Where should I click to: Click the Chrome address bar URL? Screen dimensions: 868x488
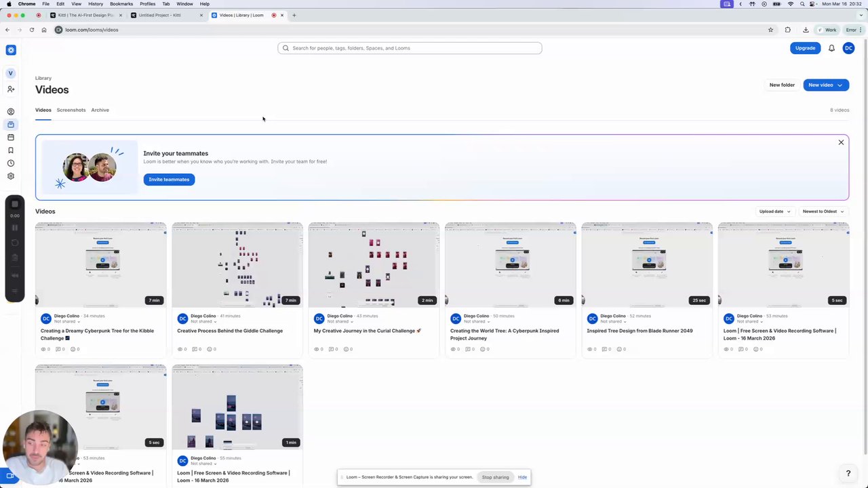click(92, 30)
